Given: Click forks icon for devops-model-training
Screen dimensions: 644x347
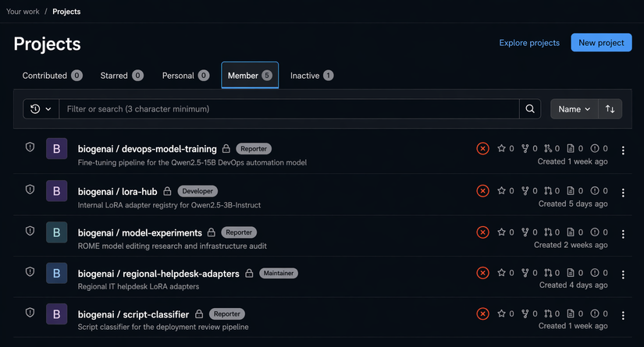Looking at the screenshot, I should [x=525, y=148].
